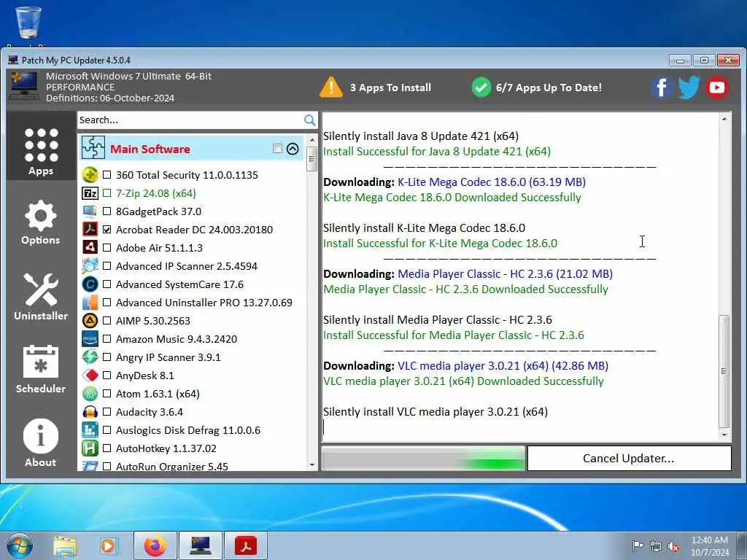Click the Auslogics Disk Defrag icon
747x560 pixels.
click(x=90, y=430)
